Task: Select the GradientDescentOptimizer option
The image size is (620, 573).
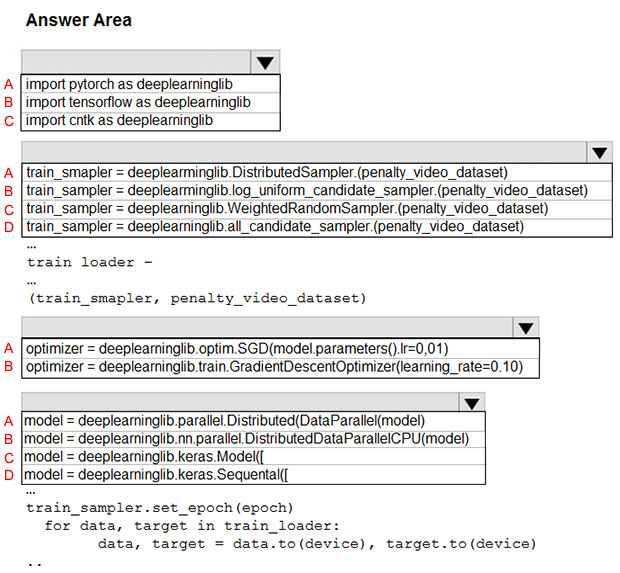Action: click(x=280, y=367)
